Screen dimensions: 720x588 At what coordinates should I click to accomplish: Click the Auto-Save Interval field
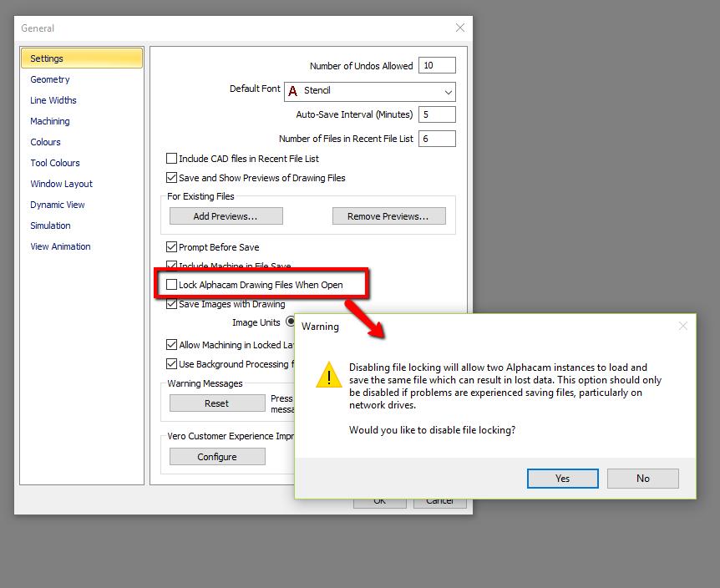click(437, 114)
